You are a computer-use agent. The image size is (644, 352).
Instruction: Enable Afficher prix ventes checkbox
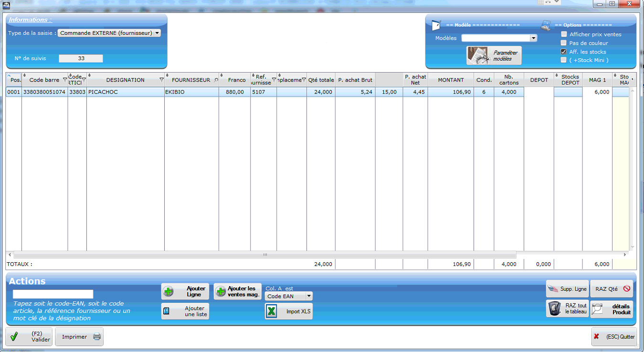tap(564, 34)
